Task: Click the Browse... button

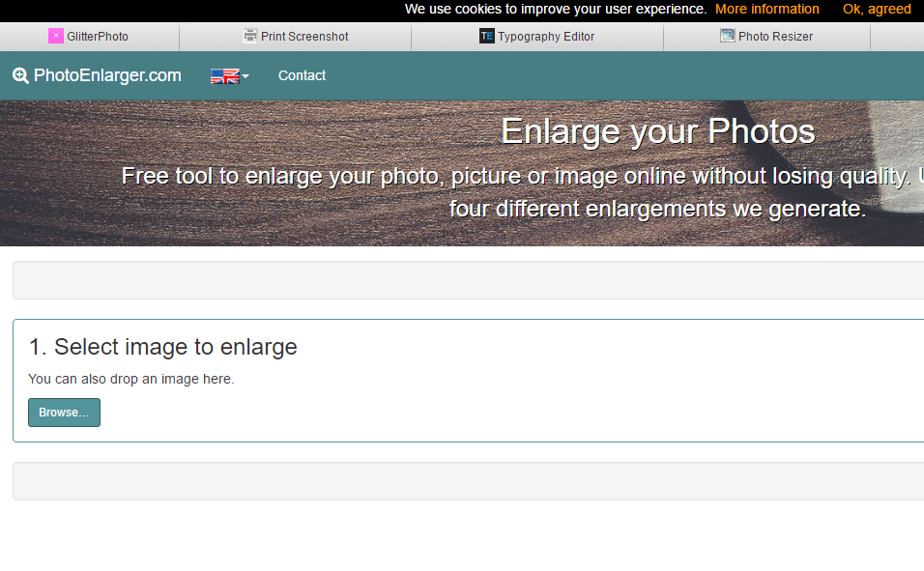Action: (64, 413)
